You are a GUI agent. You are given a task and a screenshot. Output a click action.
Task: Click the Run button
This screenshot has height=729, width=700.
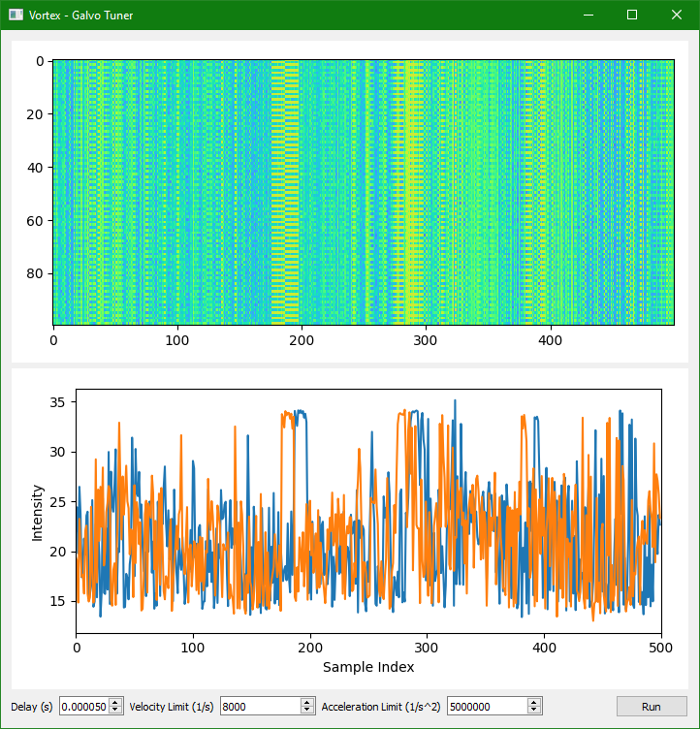click(x=651, y=707)
